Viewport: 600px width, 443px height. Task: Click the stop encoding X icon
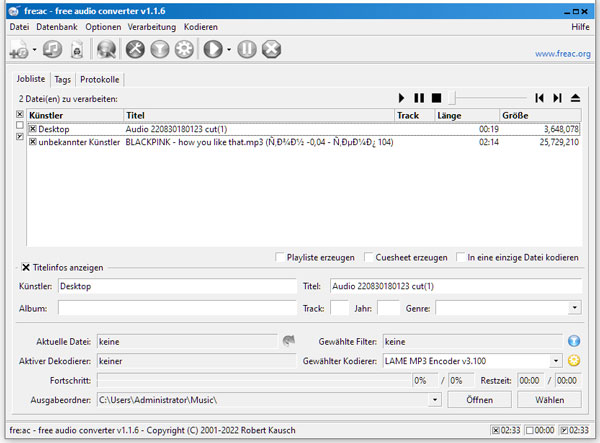(x=271, y=49)
